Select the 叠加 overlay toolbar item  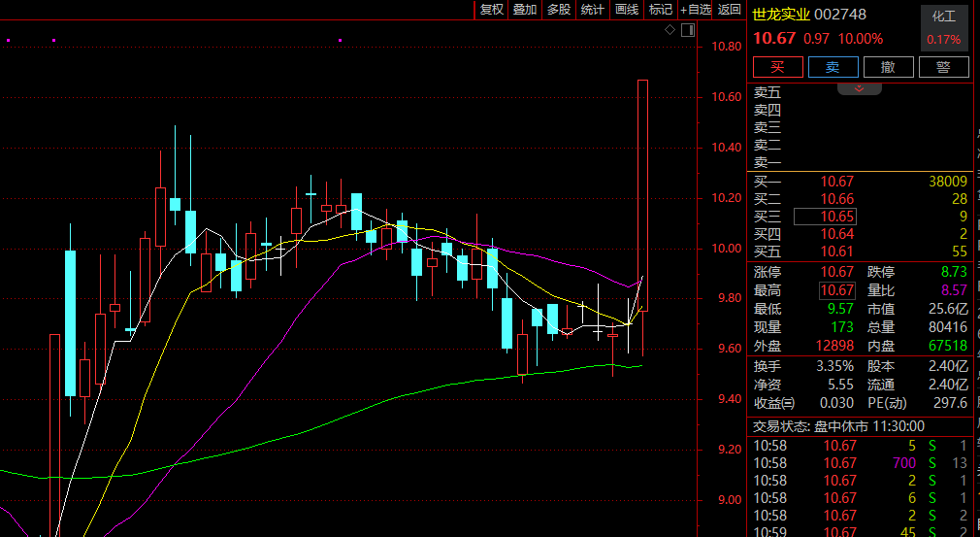525,10
